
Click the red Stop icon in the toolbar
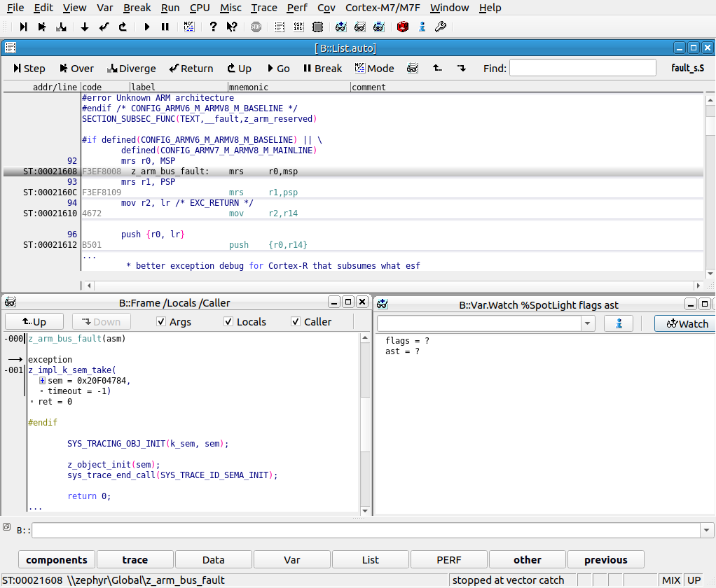tap(401, 27)
